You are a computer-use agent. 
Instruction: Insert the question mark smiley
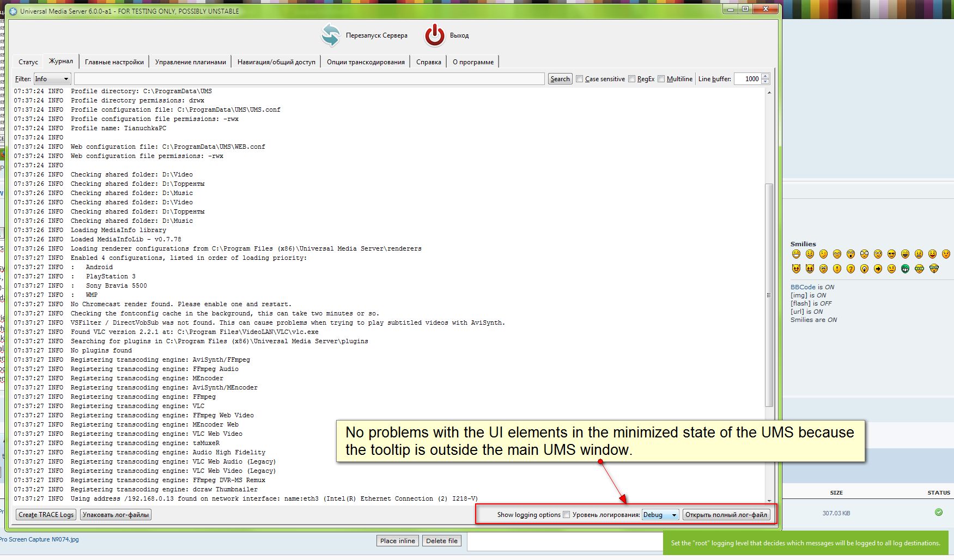pos(850,269)
